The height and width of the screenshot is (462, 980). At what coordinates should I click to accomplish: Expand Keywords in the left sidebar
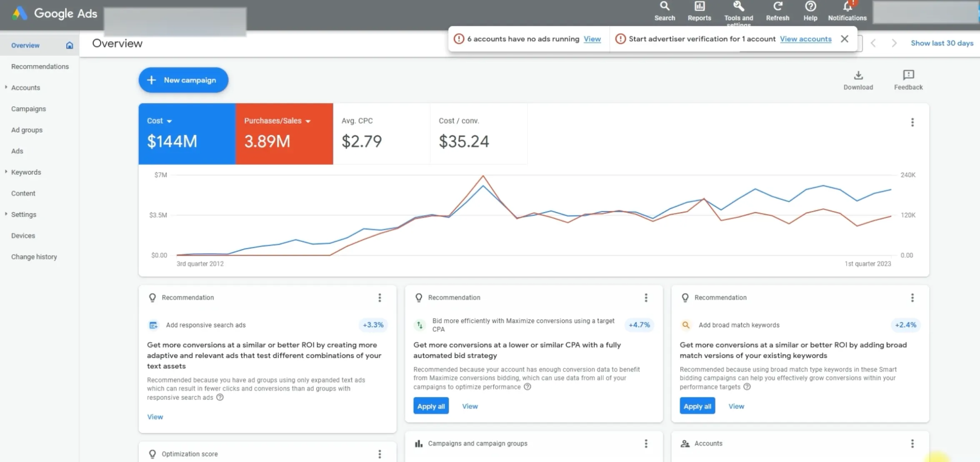[6, 172]
